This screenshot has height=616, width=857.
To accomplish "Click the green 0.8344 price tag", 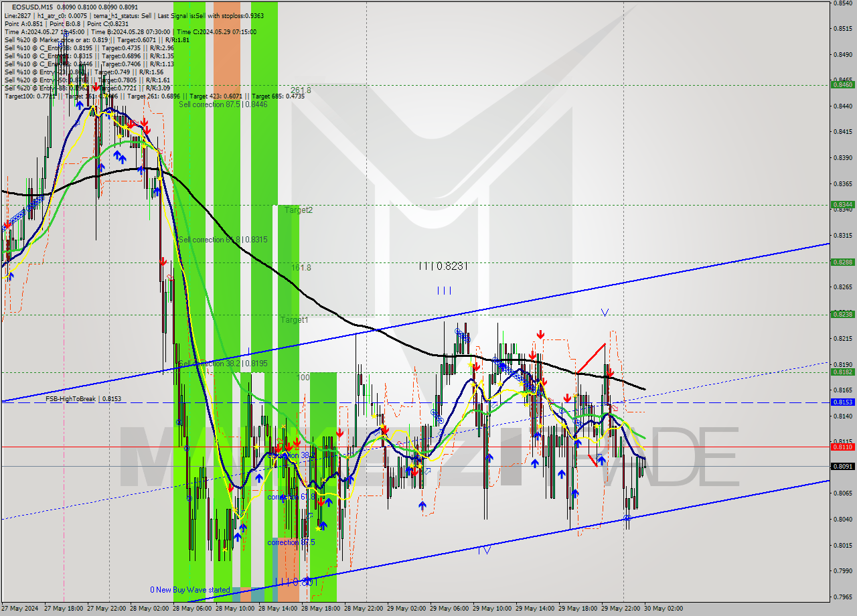I will pos(842,205).
